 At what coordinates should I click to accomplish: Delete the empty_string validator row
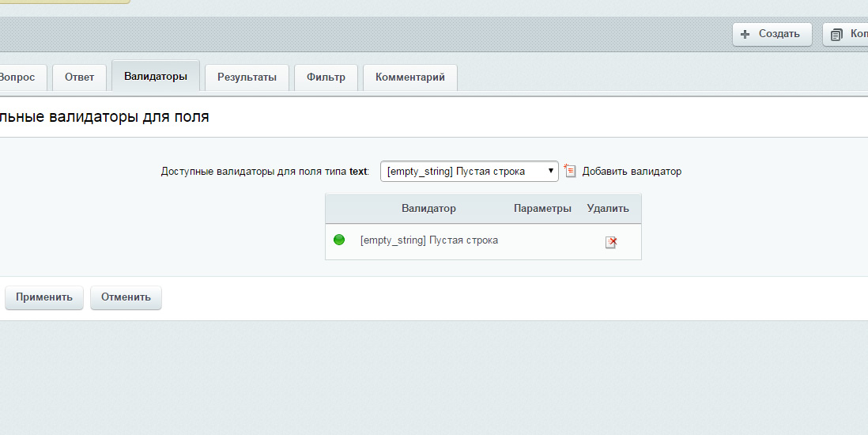pyautogui.click(x=611, y=242)
